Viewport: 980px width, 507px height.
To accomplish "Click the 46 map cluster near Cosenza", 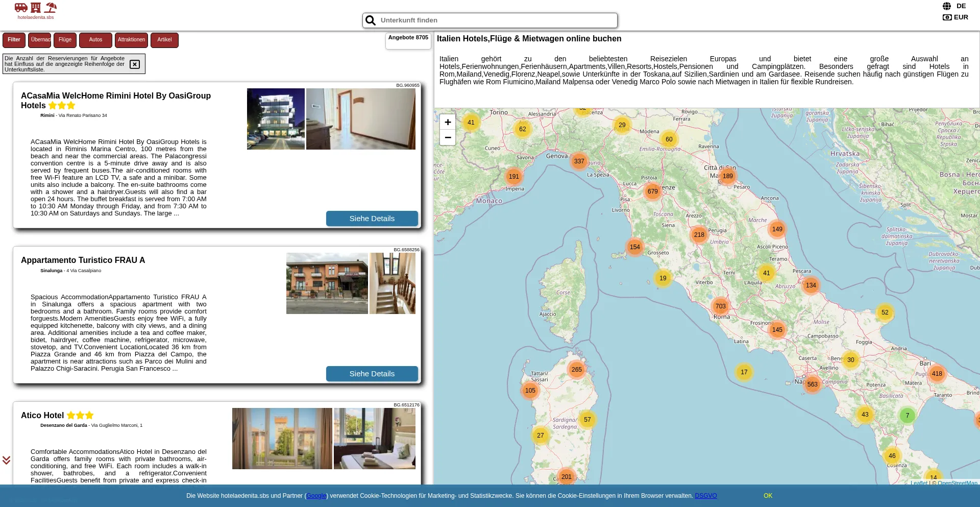I will pyautogui.click(x=892, y=456).
